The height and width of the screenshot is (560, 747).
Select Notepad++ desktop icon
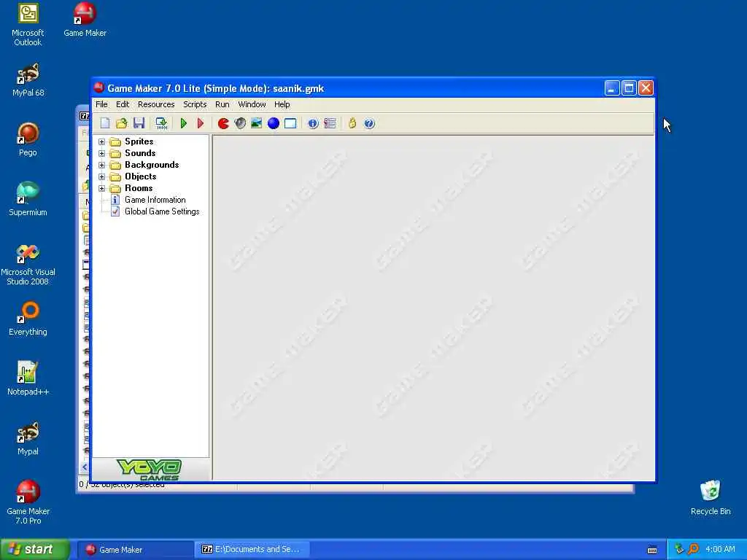28,378
